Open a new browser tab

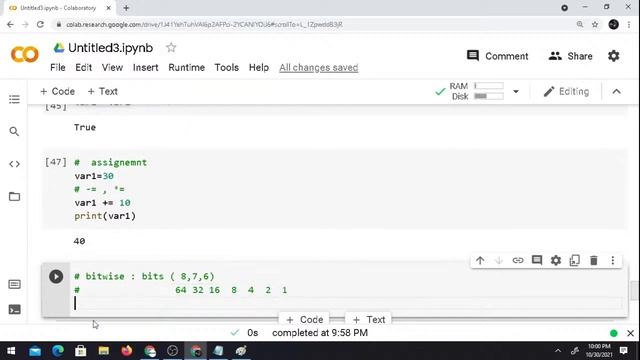coord(126,8)
